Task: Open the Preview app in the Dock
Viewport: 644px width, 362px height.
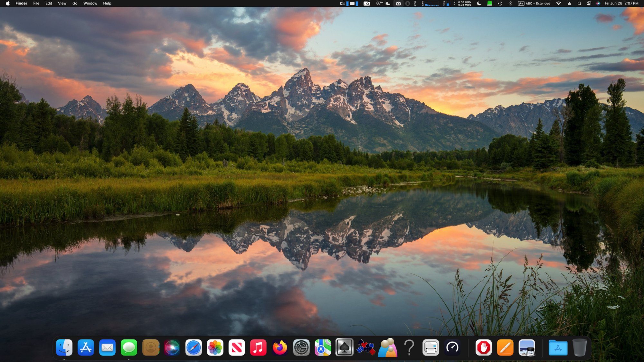Action: click(x=527, y=348)
